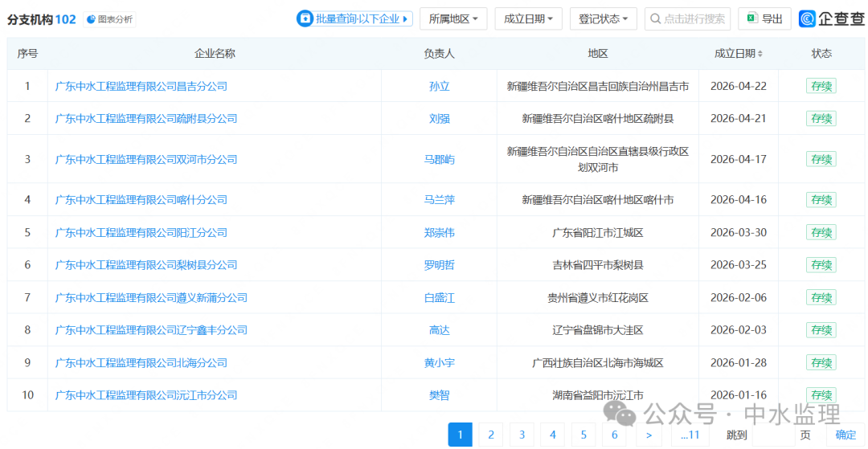Click region cell 贵州省遵义市红花岗区

[x=598, y=298]
